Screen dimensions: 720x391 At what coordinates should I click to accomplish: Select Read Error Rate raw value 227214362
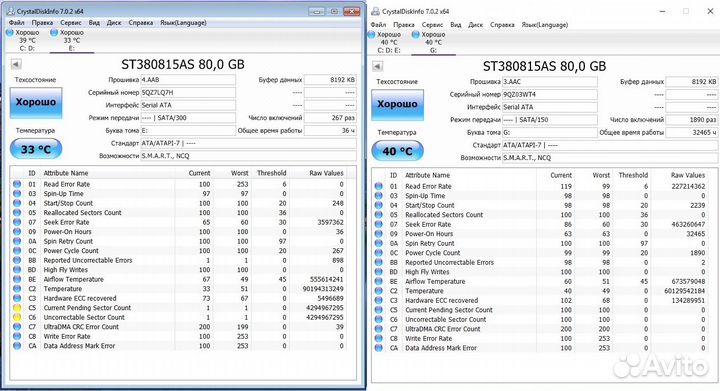coord(688,186)
